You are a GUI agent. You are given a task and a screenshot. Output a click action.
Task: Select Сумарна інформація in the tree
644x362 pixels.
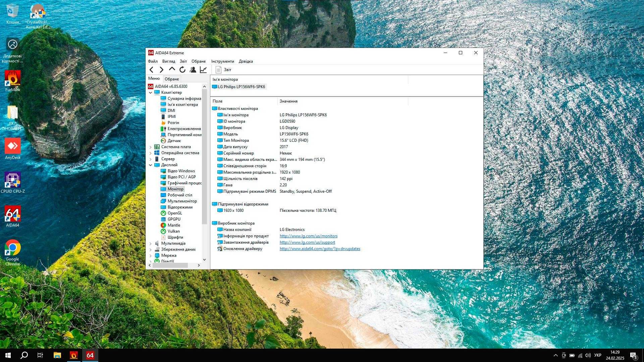181,99
